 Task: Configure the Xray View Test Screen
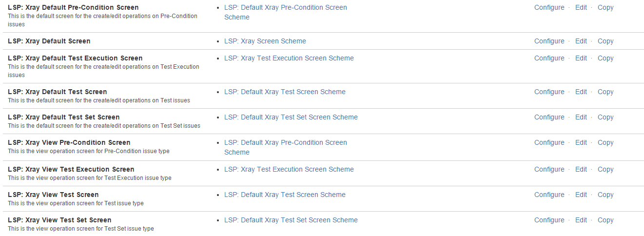pos(549,195)
